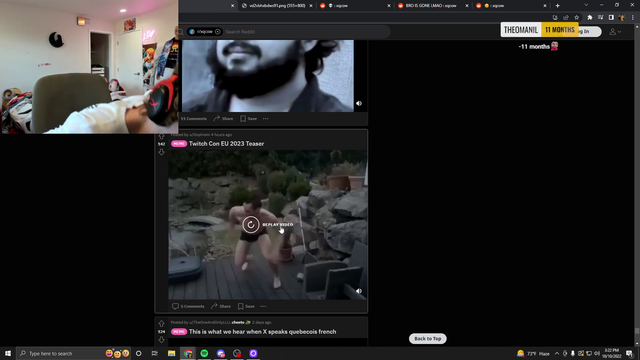Open the Reddit user account dropdown
The width and height of the screenshot is (640, 360).
click(615, 31)
